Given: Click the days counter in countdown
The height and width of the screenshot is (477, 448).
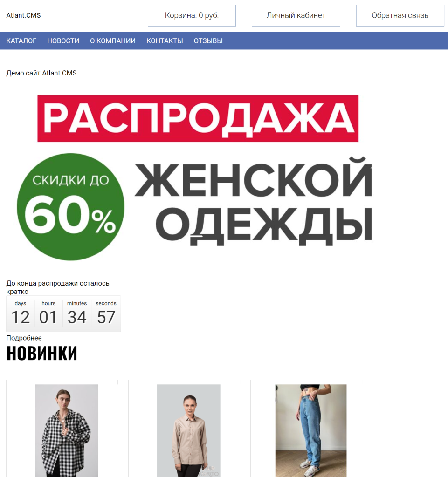Looking at the screenshot, I should point(21,313).
